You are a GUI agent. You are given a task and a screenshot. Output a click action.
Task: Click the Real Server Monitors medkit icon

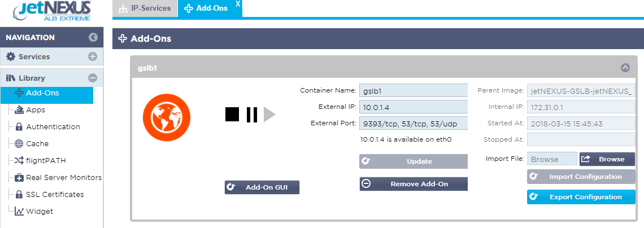tap(19, 178)
